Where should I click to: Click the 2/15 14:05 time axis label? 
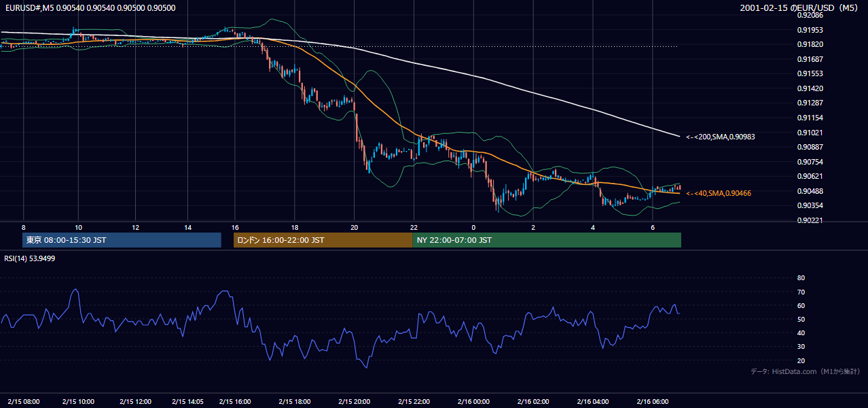click(x=189, y=401)
